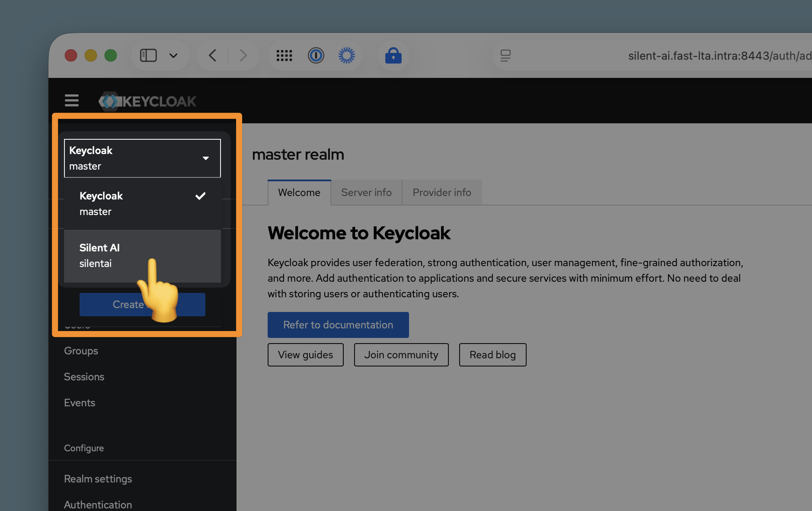Click the green fullscreen window button
Image resolution: width=812 pixels, height=511 pixels.
[x=111, y=55]
